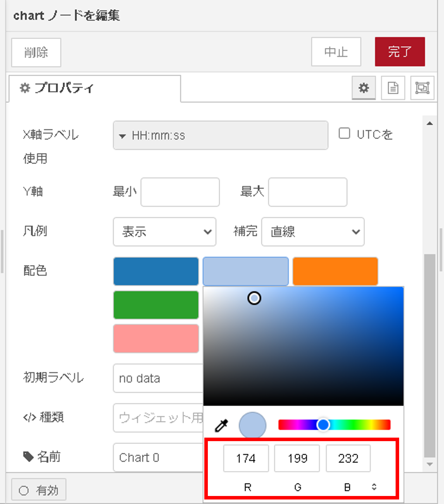Click the vertical scrollbar thumb
The image size is (444, 504).
click(x=430, y=356)
